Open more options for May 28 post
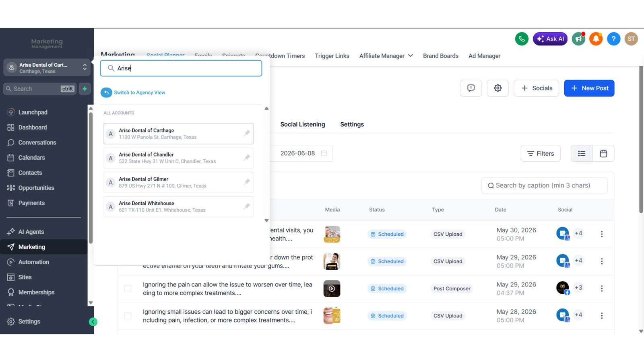644x362 pixels. tap(602, 316)
